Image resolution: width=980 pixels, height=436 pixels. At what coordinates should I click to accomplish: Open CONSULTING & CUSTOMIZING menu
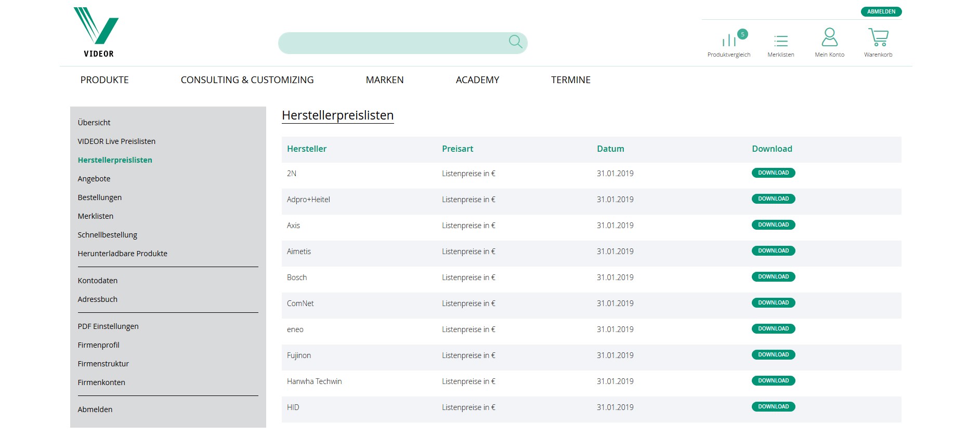click(247, 80)
